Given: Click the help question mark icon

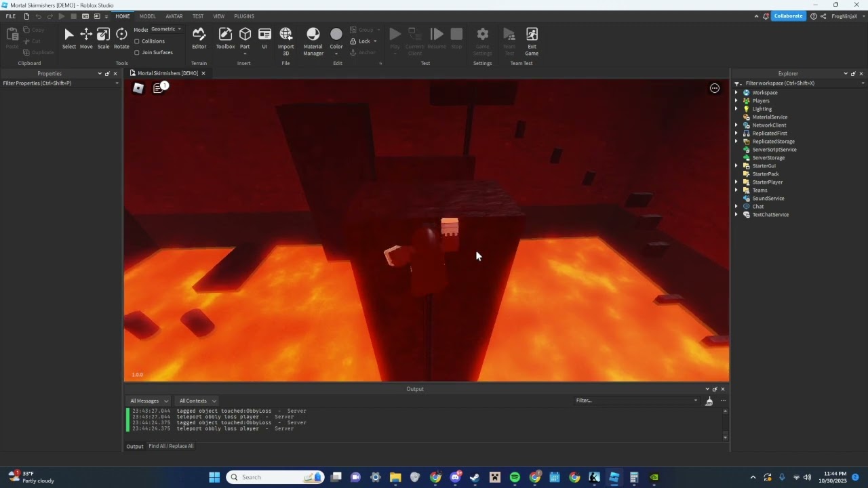Looking at the screenshot, I should tap(814, 16).
